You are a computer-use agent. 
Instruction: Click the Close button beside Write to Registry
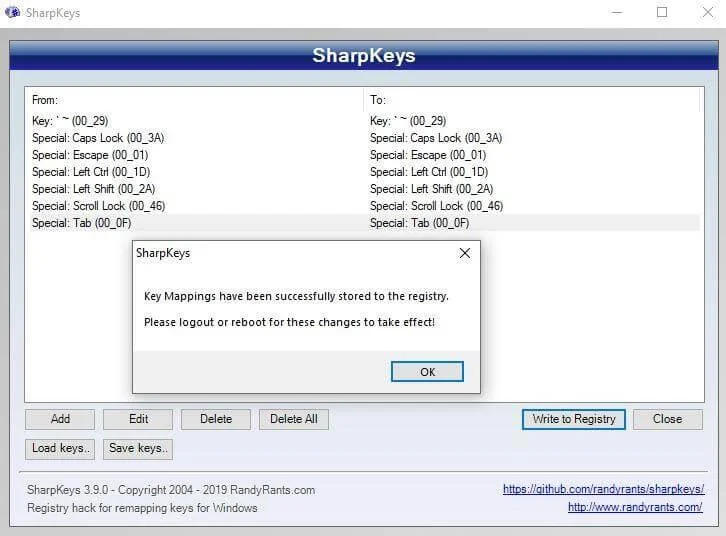point(668,419)
